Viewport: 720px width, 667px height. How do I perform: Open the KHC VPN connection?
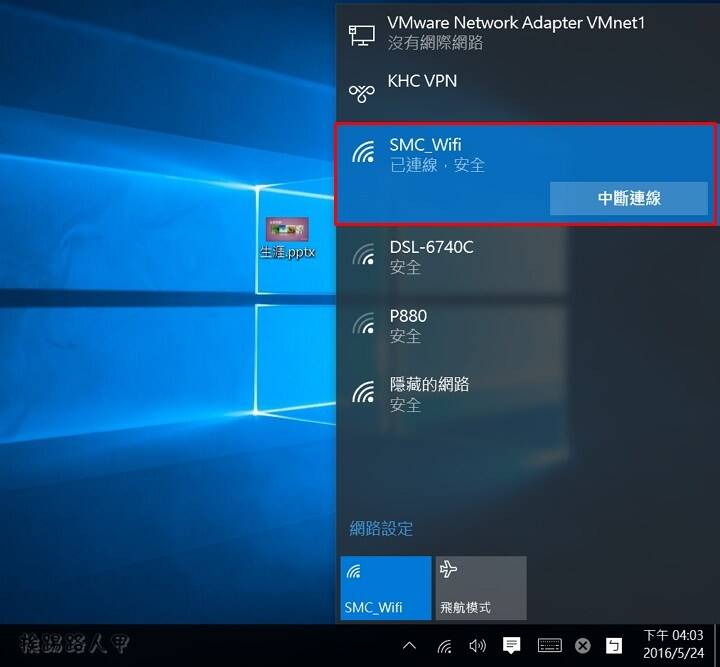coord(527,90)
